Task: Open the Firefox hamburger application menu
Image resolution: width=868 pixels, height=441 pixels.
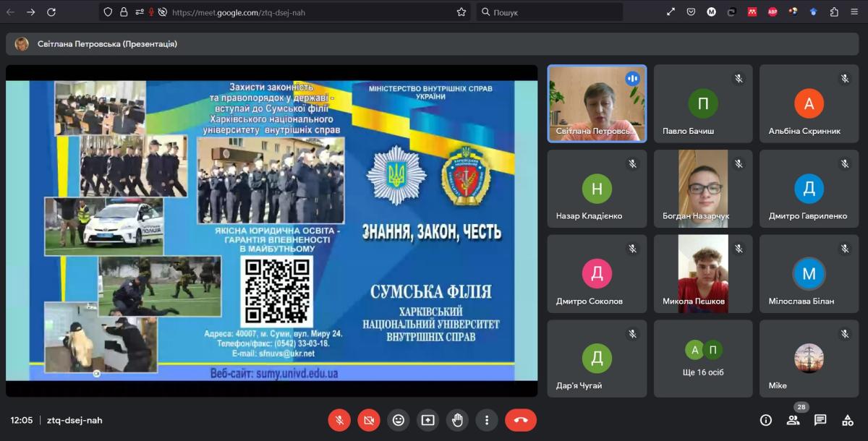Action: pos(855,12)
